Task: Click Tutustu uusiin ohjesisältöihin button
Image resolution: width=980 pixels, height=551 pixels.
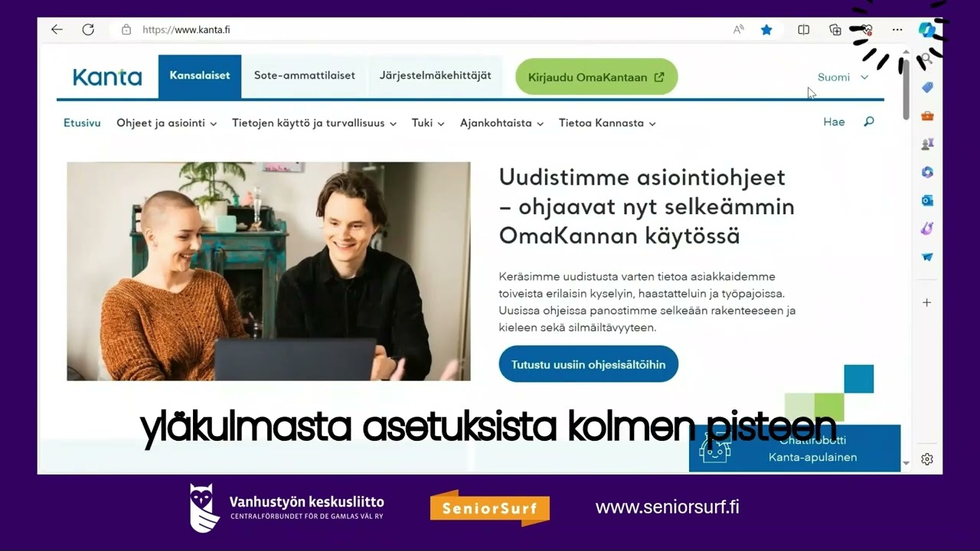Action: [588, 364]
